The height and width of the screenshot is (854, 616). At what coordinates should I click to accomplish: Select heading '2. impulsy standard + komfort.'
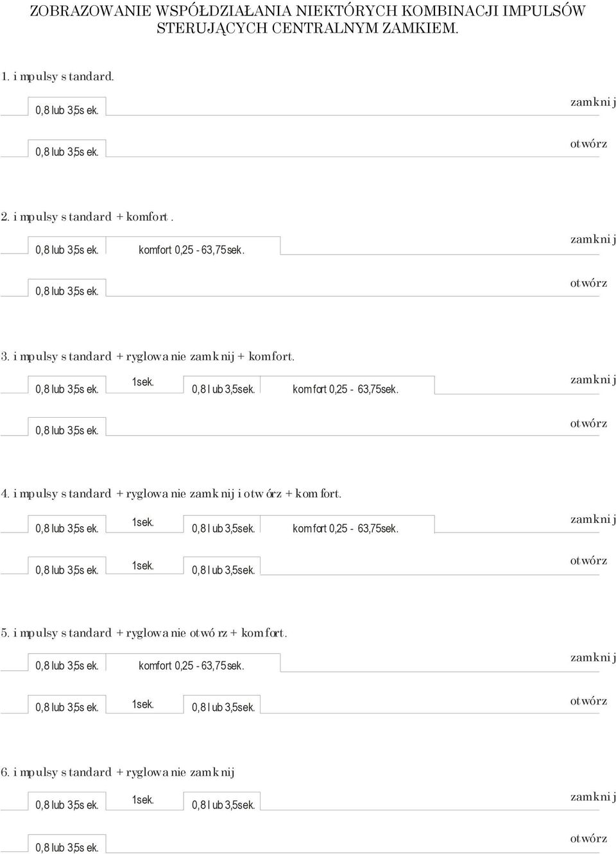point(87,217)
